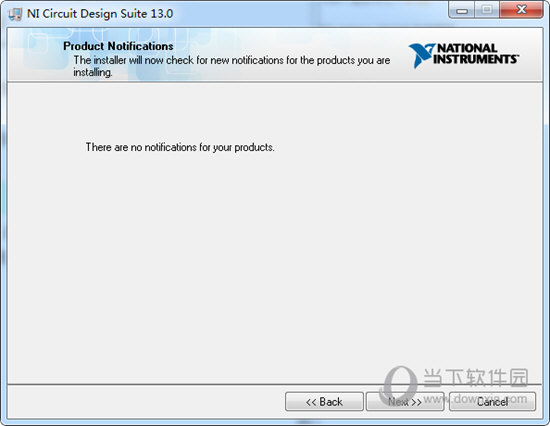Click 'There are no notifications for your products.' text

click(180, 147)
